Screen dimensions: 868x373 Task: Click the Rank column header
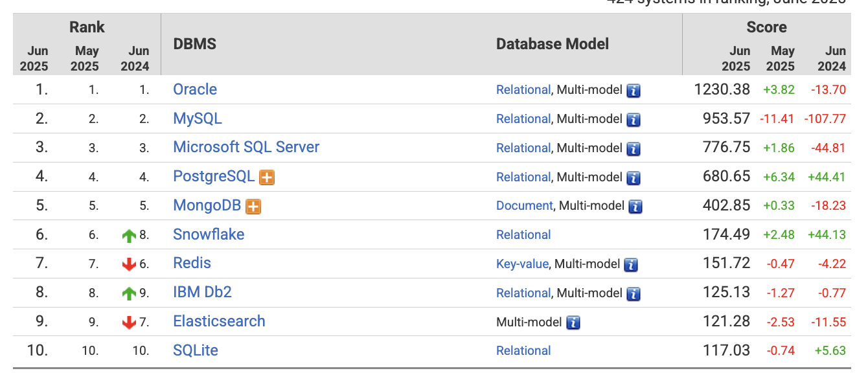coord(87,27)
